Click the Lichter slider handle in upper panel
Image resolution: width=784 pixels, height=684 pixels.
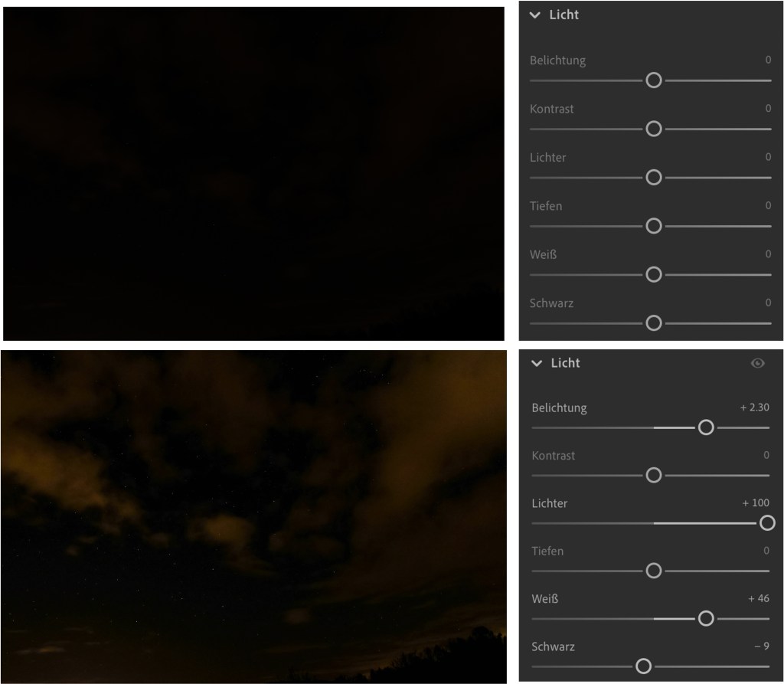653,178
